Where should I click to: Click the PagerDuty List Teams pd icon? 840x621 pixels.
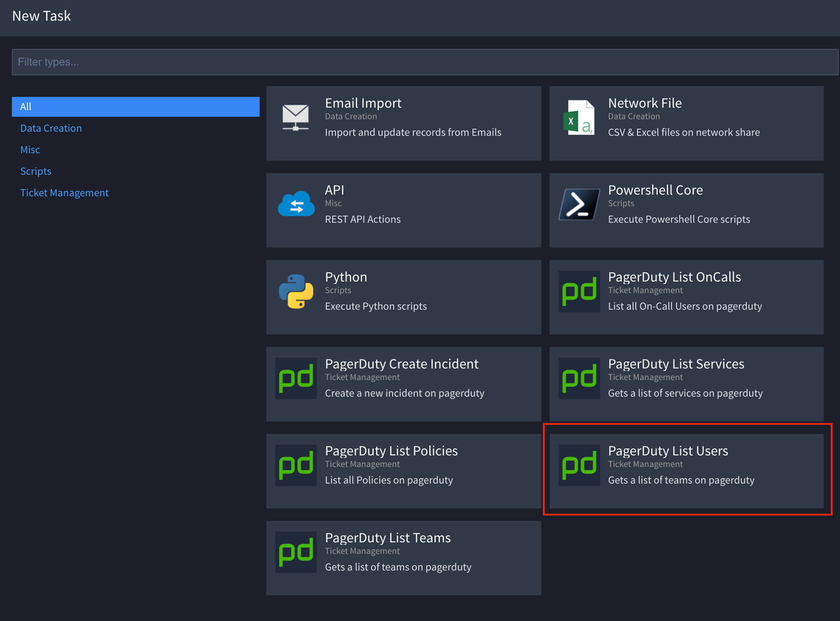(296, 552)
